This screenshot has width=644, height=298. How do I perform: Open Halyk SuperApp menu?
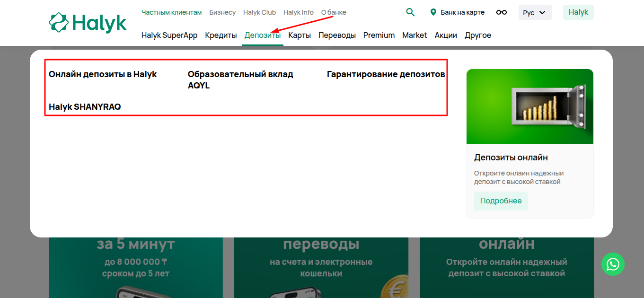[x=169, y=35]
